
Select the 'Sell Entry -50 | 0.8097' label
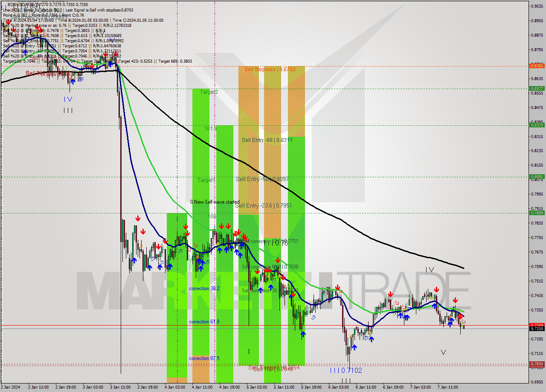pos(262,179)
